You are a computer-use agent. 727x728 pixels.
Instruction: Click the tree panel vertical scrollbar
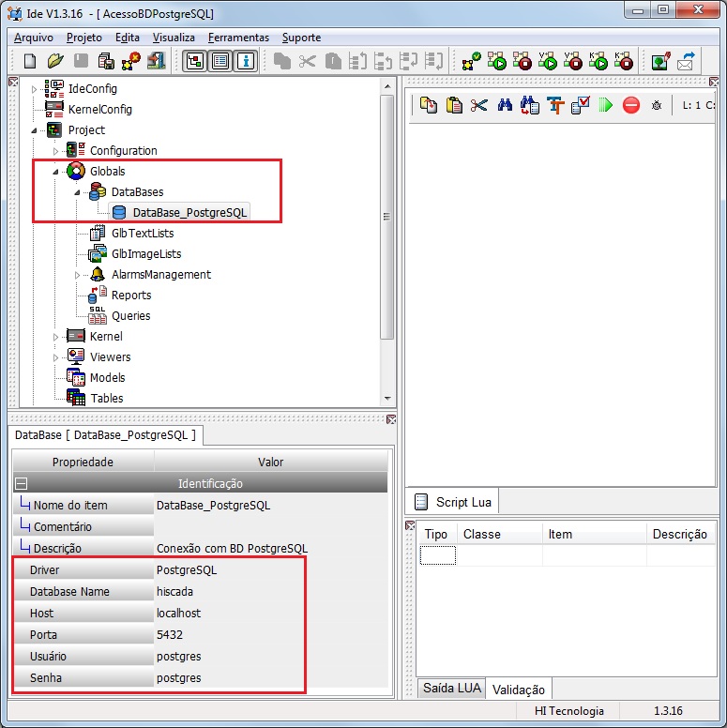pyautogui.click(x=386, y=217)
